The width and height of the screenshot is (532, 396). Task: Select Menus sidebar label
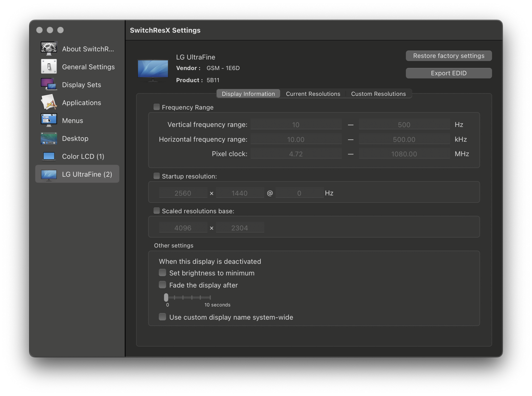(x=72, y=120)
